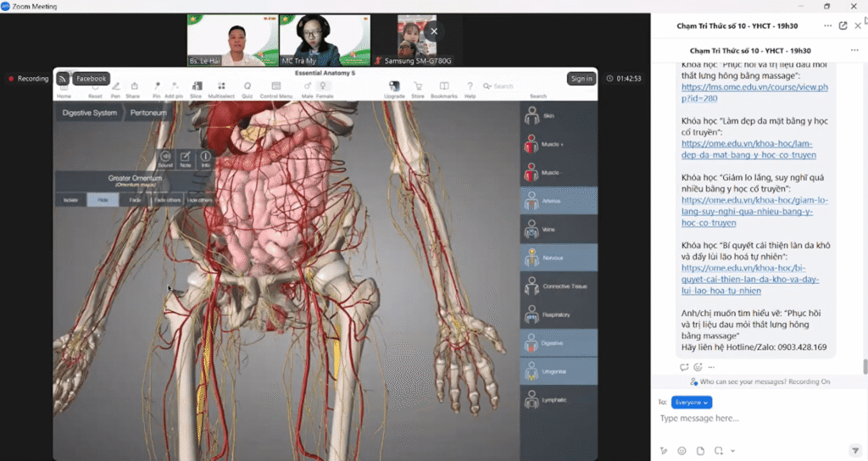Select the Multiselect tool
The width and height of the screenshot is (868, 461).
click(x=221, y=88)
